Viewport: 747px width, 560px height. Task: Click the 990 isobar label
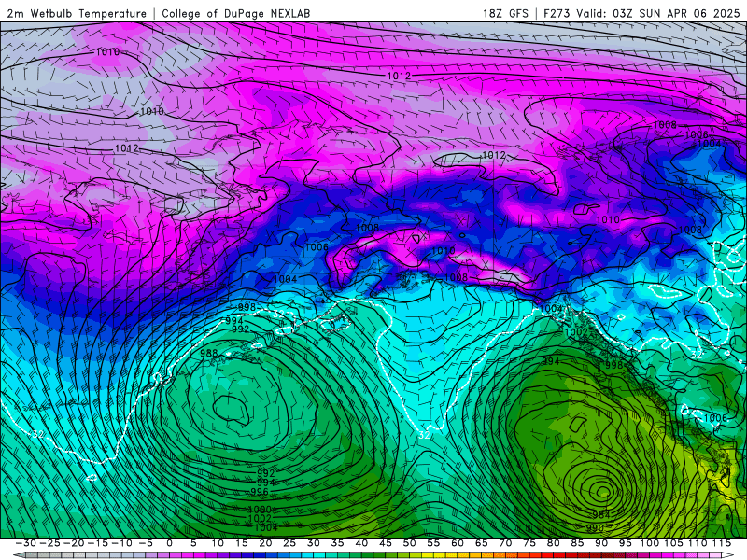[x=595, y=527]
